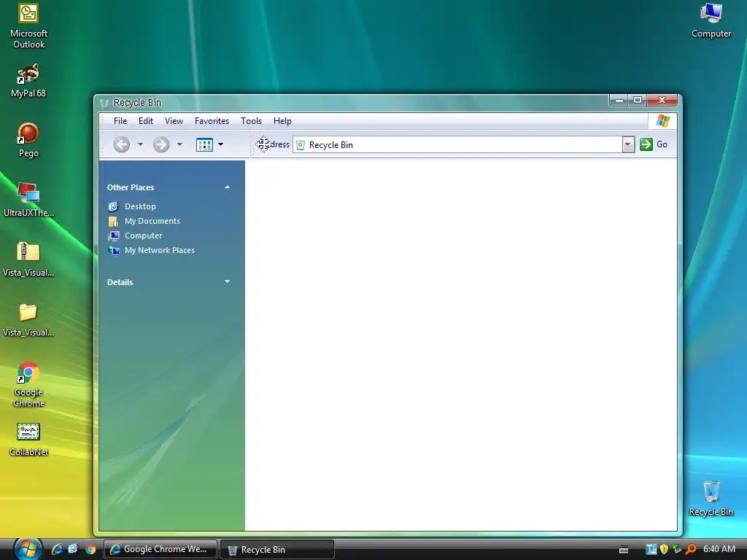This screenshot has width=747, height=560.
Task: Switch to Google Chrome We... taskbar button
Action: click(160, 549)
